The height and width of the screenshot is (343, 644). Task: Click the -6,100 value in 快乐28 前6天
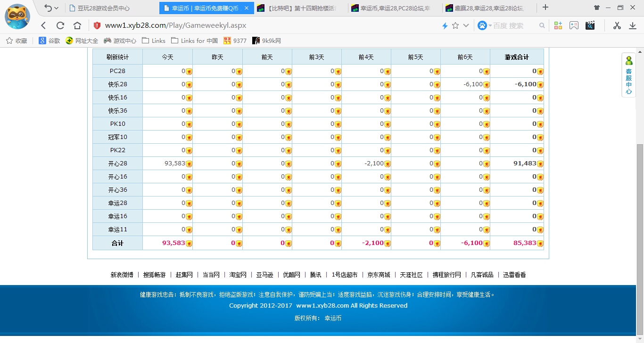click(x=473, y=84)
